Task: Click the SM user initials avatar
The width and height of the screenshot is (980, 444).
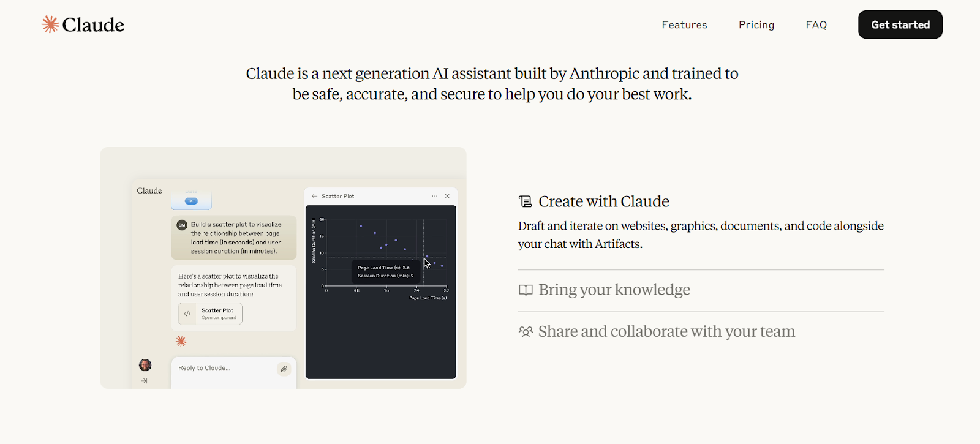Action: (x=182, y=225)
